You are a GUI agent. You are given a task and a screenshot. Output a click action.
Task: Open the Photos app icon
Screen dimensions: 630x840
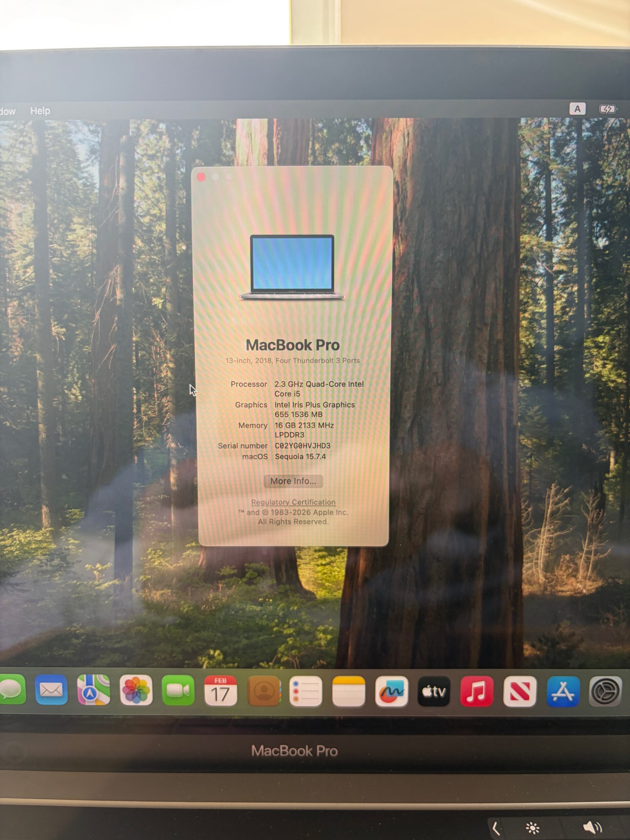click(136, 691)
